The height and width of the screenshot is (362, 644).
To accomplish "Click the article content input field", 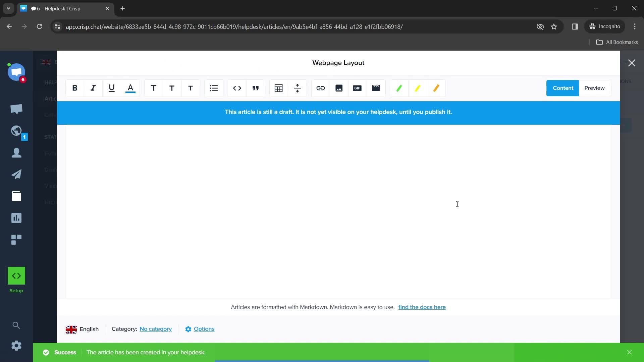I will 338,212.
